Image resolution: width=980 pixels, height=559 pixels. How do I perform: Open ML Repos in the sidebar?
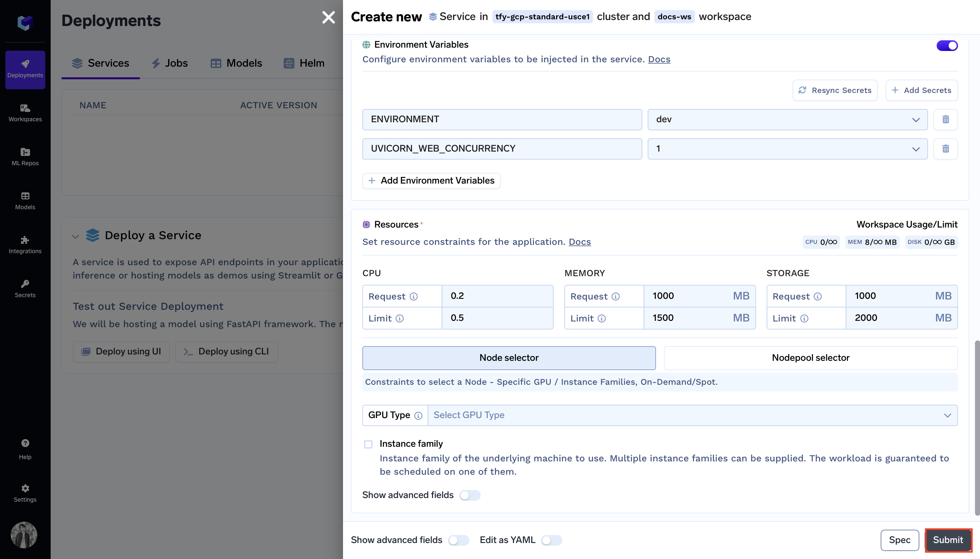[25, 157]
